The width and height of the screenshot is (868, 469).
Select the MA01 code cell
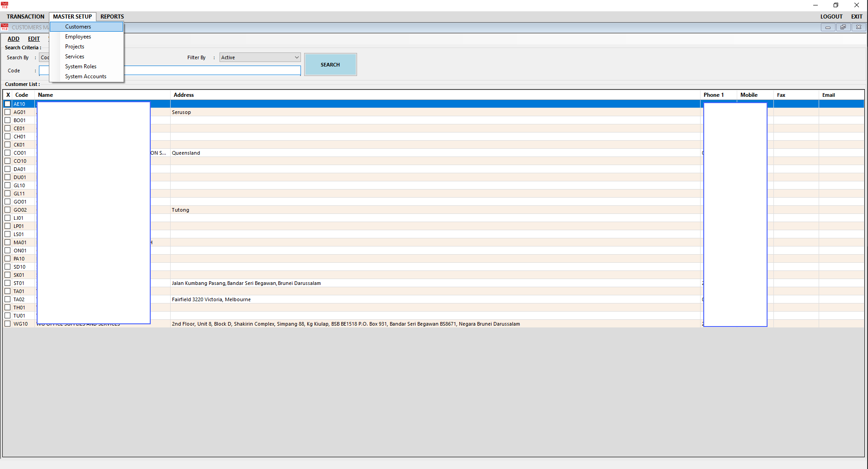(x=24, y=242)
